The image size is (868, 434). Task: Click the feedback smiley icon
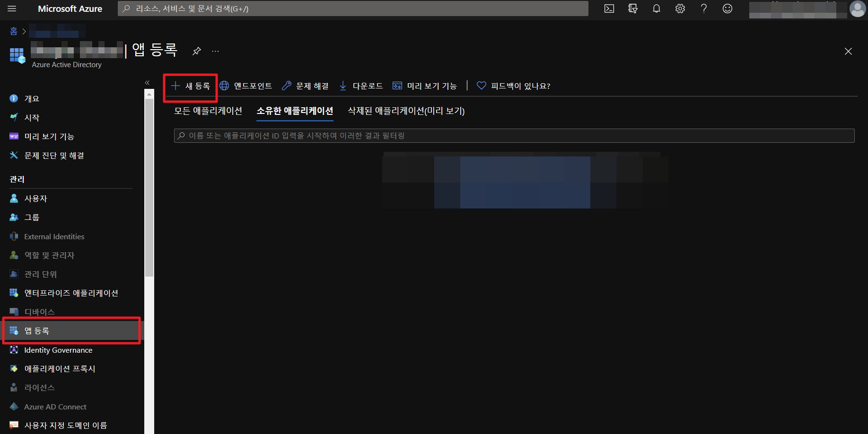(727, 9)
